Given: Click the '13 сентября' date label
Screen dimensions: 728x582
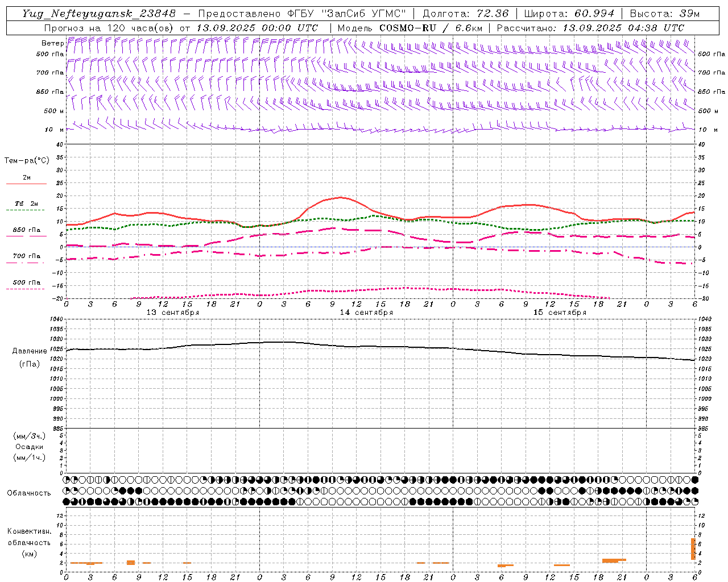Looking at the screenshot, I should (173, 313).
